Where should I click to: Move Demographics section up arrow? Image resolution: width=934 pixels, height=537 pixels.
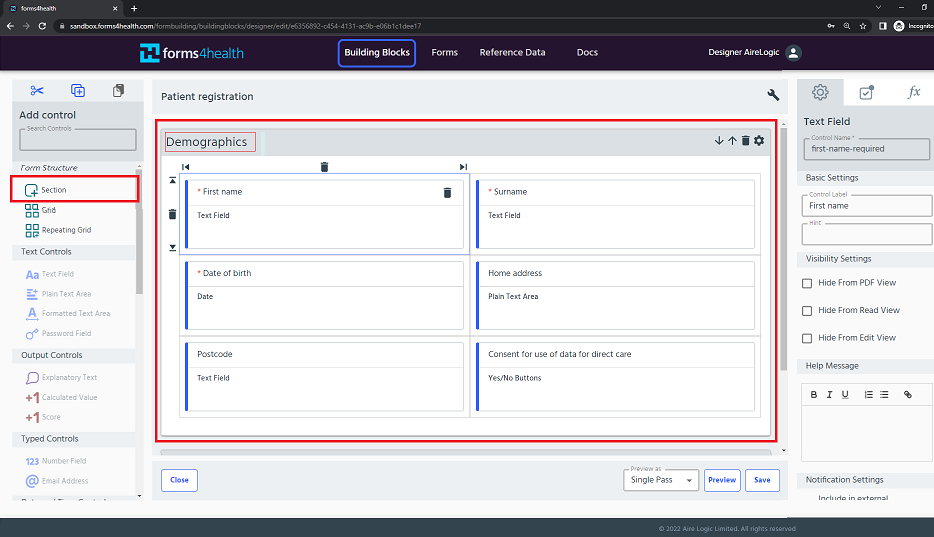732,141
